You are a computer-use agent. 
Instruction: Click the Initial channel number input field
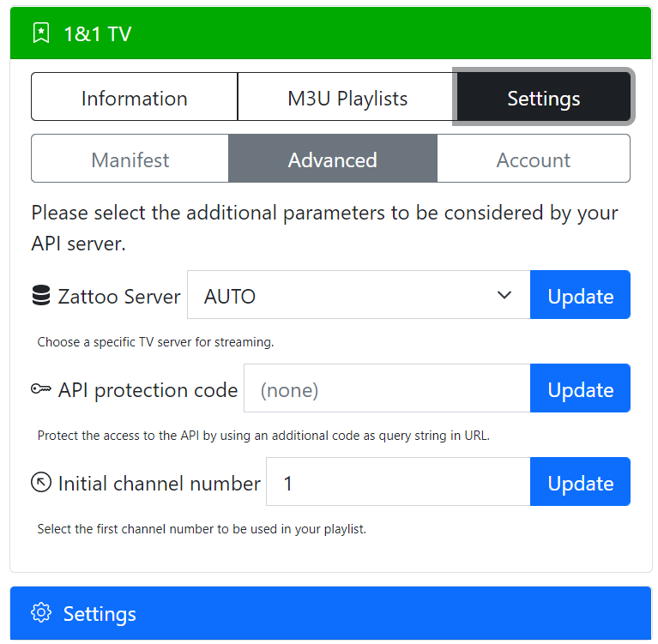(398, 482)
